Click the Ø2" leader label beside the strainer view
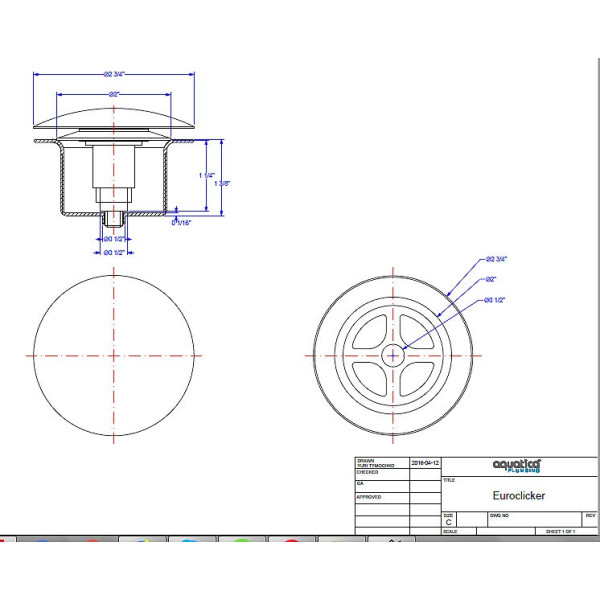 click(491, 280)
